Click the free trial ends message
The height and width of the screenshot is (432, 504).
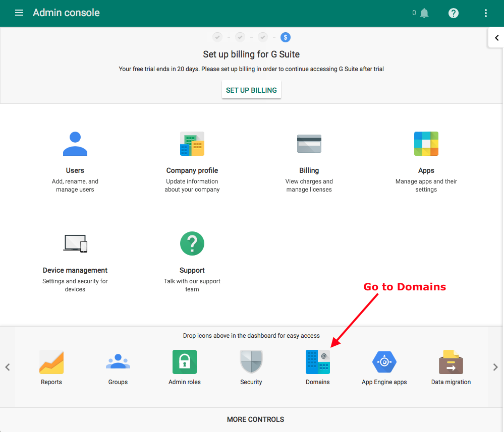coord(251,69)
